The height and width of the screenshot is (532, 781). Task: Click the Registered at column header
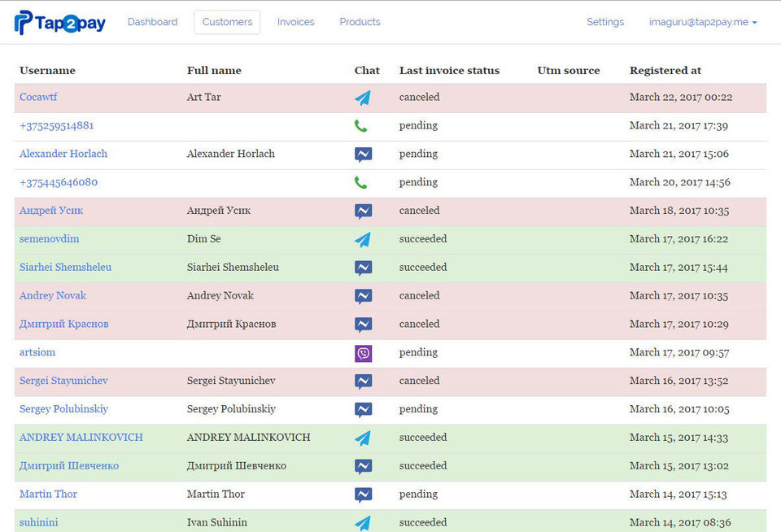pos(665,71)
